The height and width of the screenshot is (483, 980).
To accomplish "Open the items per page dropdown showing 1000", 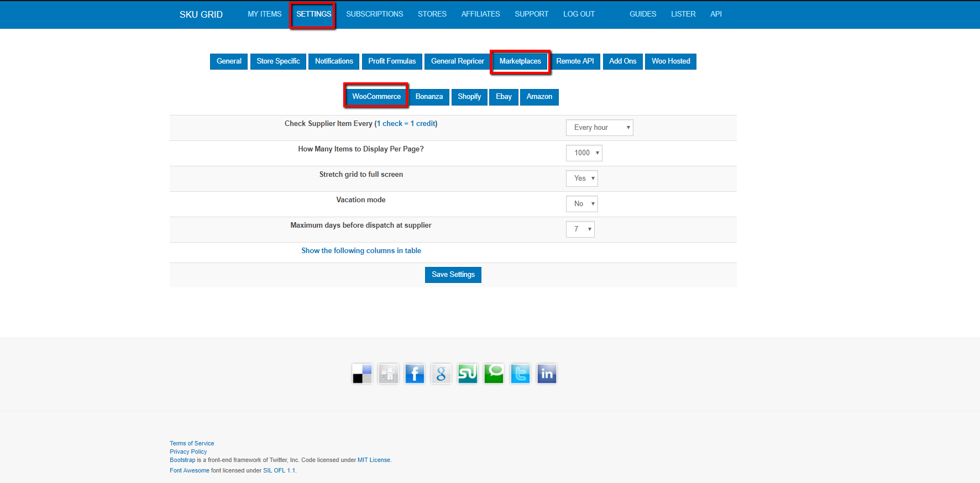I will [x=584, y=153].
